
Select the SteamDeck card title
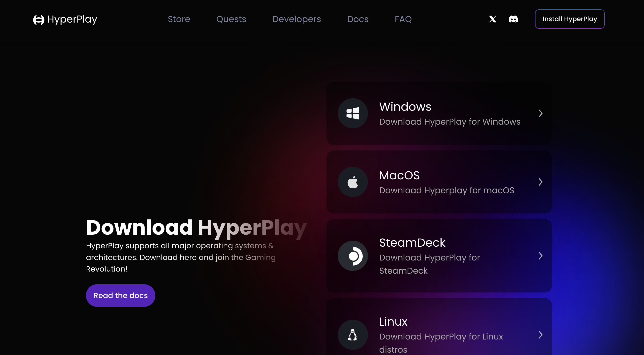click(412, 243)
